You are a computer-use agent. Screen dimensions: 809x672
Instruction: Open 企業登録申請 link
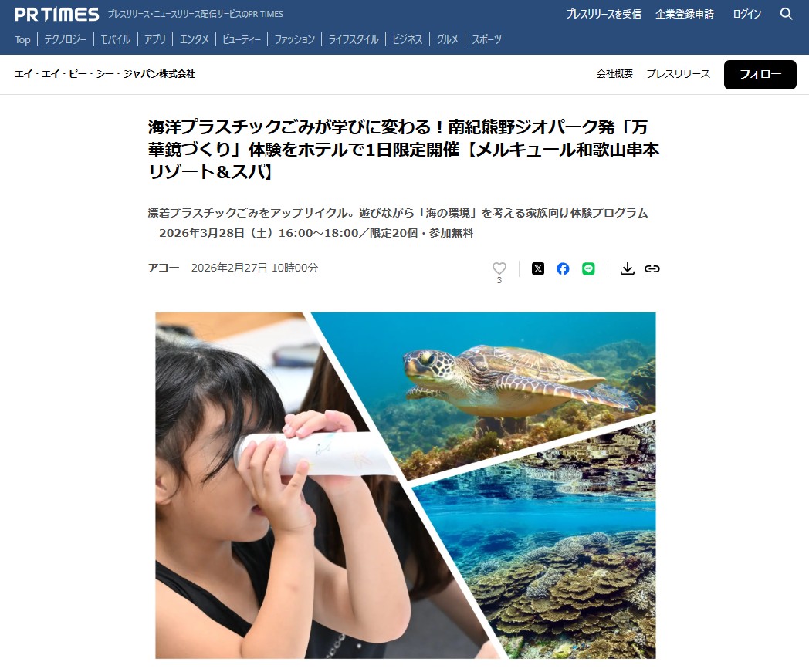click(x=685, y=14)
